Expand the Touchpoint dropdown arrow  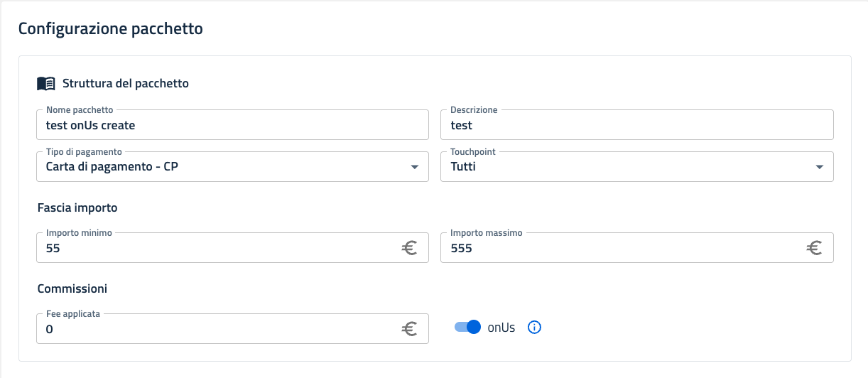(x=820, y=167)
